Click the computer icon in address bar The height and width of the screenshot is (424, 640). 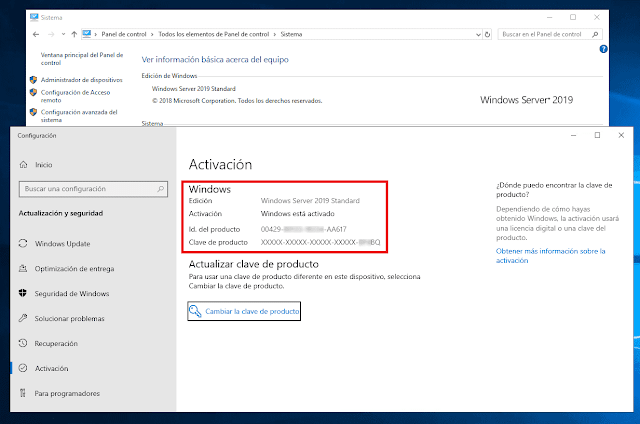[87, 34]
